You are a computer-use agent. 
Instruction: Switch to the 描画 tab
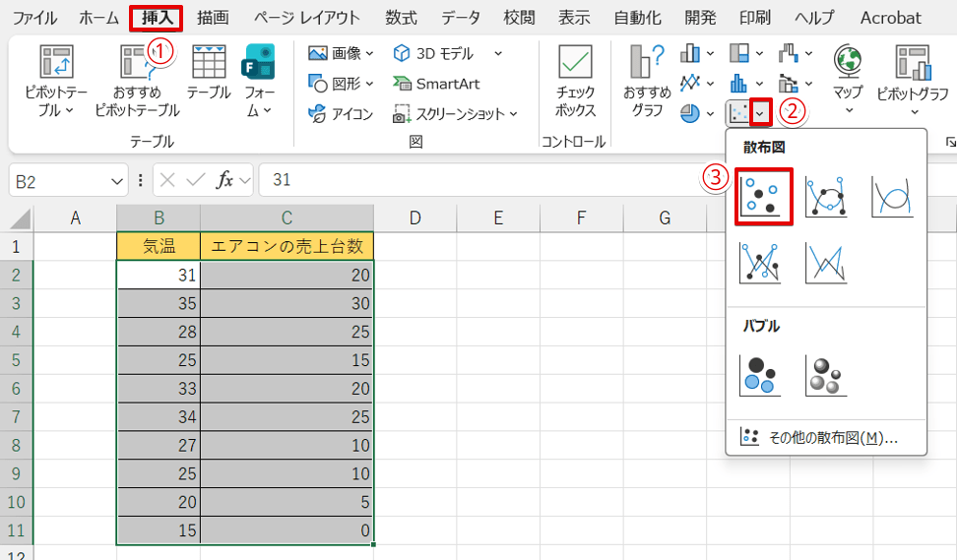(x=213, y=18)
